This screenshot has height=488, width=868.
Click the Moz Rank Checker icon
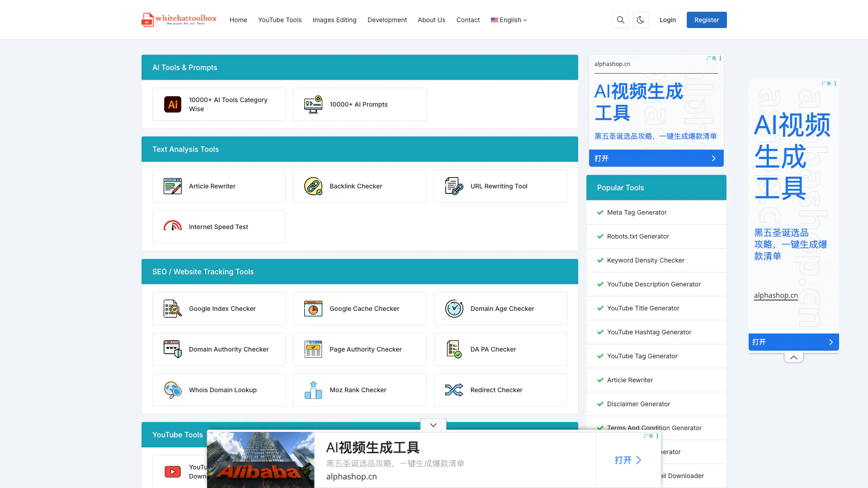(313, 390)
